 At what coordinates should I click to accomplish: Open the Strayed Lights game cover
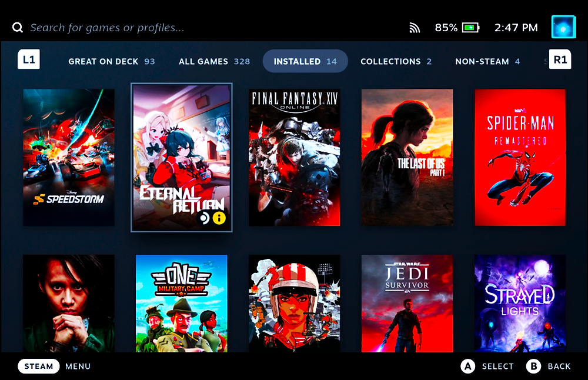520,304
